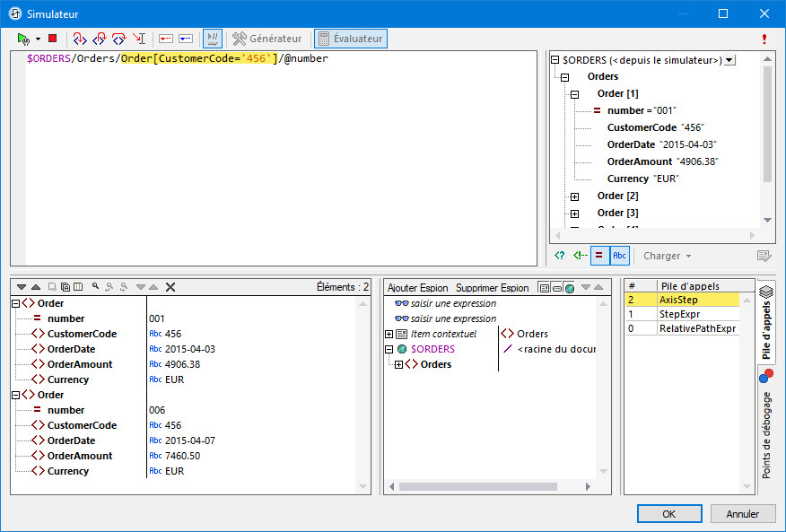Screen dimensions: 786x532
Task: Switch to Générateur mode
Action: pyautogui.click(x=267, y=39)
